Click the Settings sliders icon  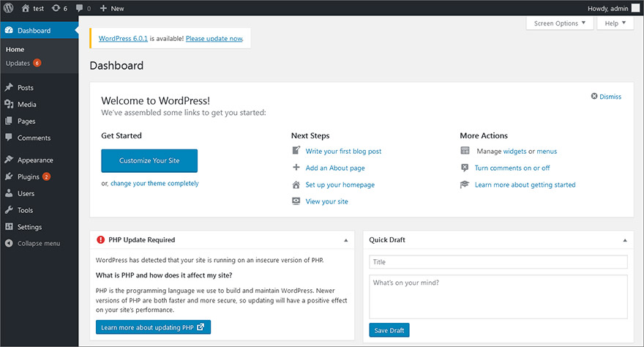tap(9, 227)
